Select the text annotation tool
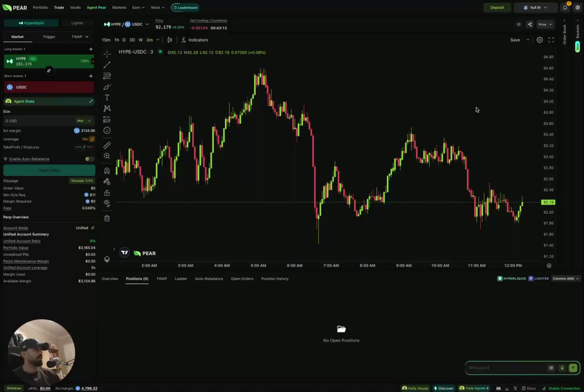This screenshot has width=584, height=392. coord(107,98)
